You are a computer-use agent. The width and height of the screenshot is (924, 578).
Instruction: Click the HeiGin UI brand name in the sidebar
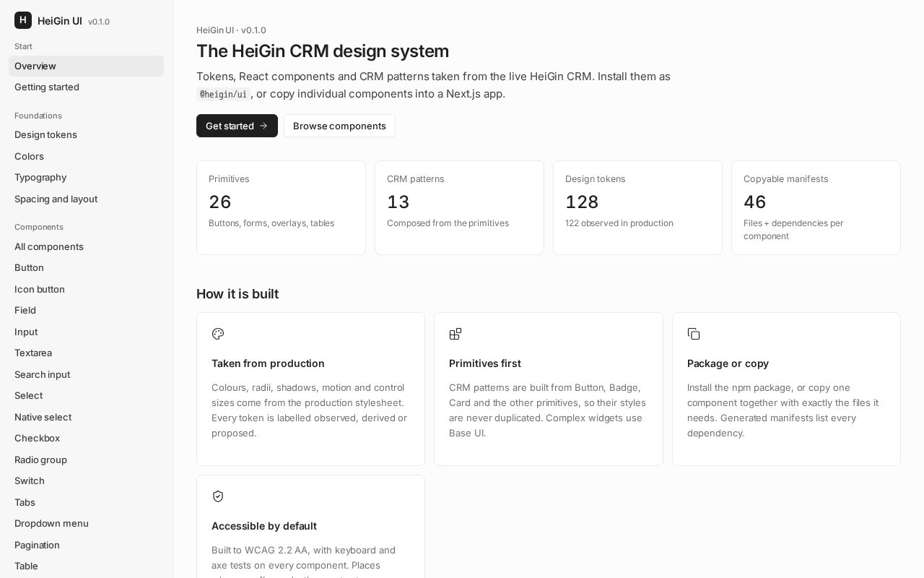[60, 21]
